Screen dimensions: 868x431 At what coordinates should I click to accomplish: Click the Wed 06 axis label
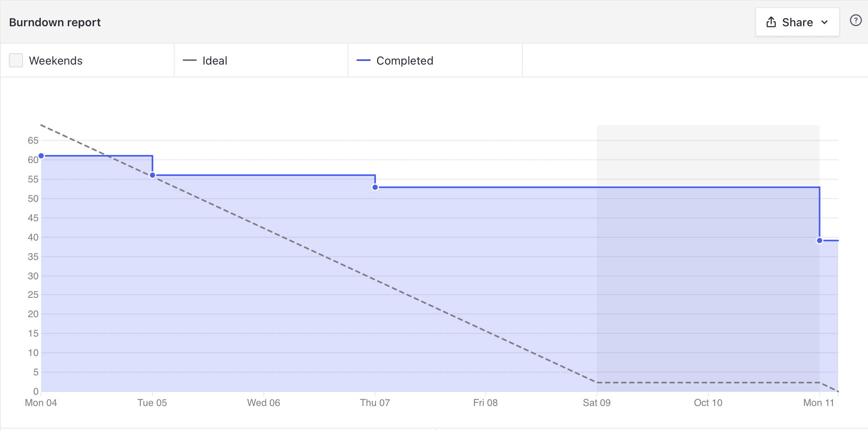pos(263,403)
